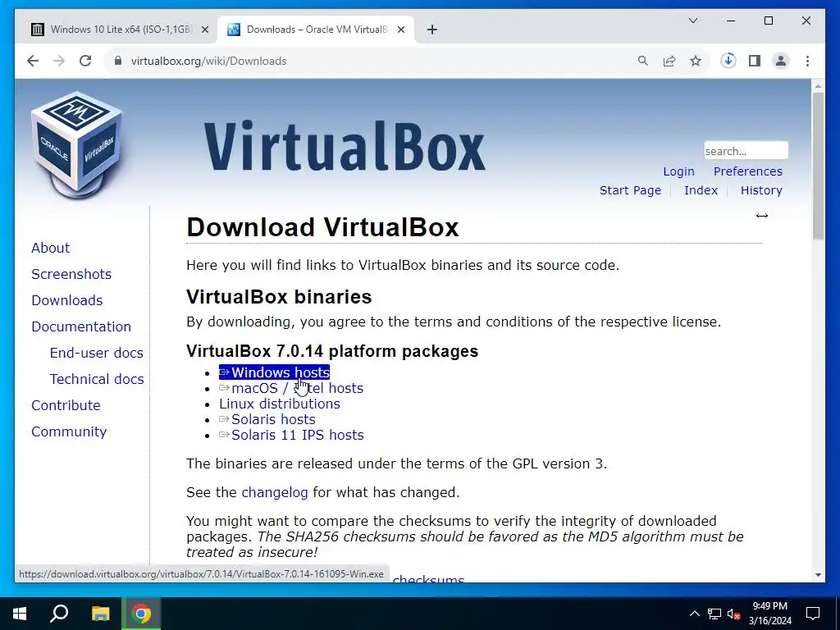
Task: Open network status tray icon
Action: point(714,614)
